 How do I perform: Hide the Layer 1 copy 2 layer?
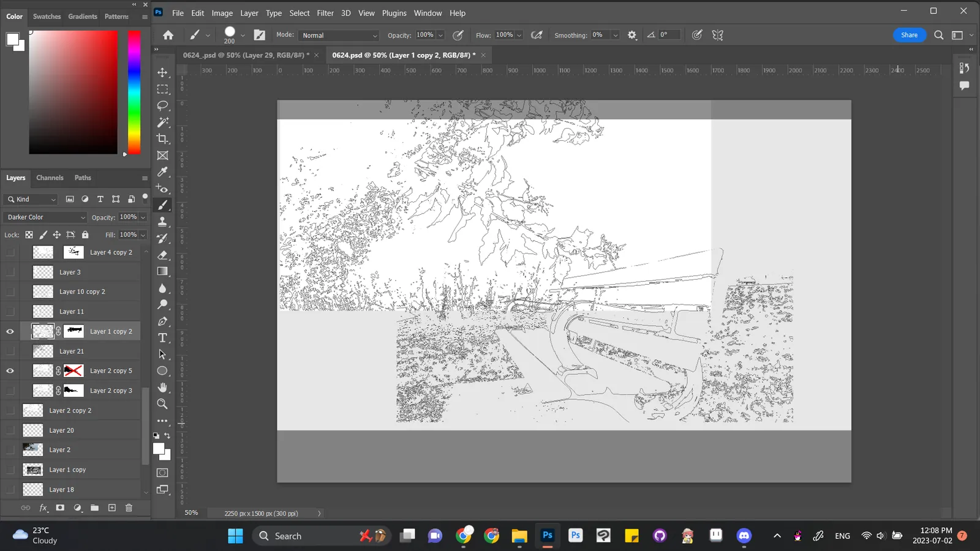click(10, 331)
